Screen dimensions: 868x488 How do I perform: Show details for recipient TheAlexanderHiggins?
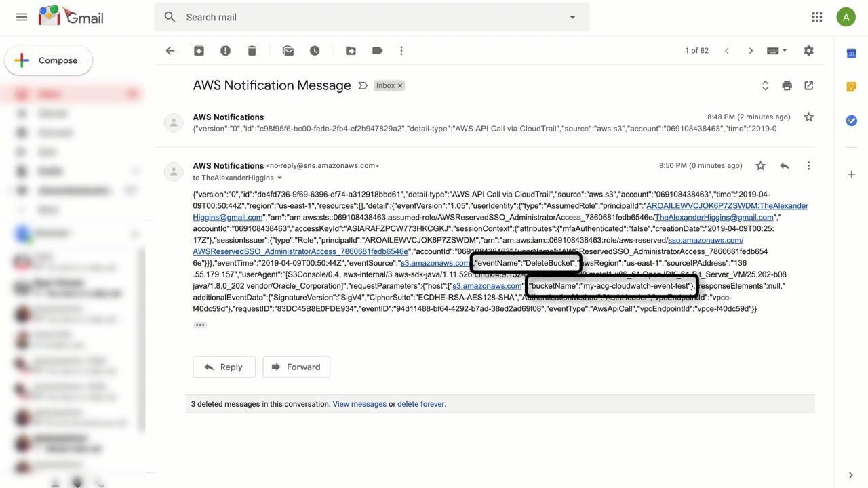click(x=279, y=178)
